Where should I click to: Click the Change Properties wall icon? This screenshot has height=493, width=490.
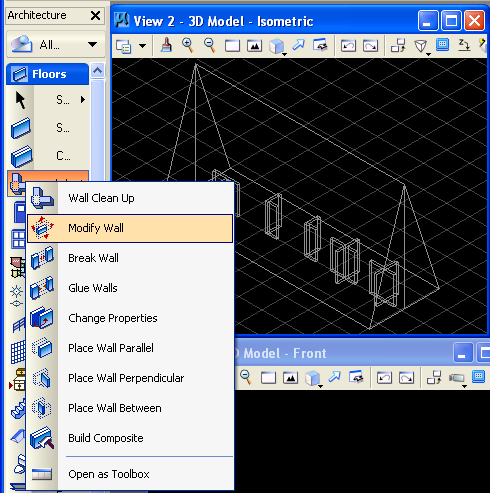(42, 318)
